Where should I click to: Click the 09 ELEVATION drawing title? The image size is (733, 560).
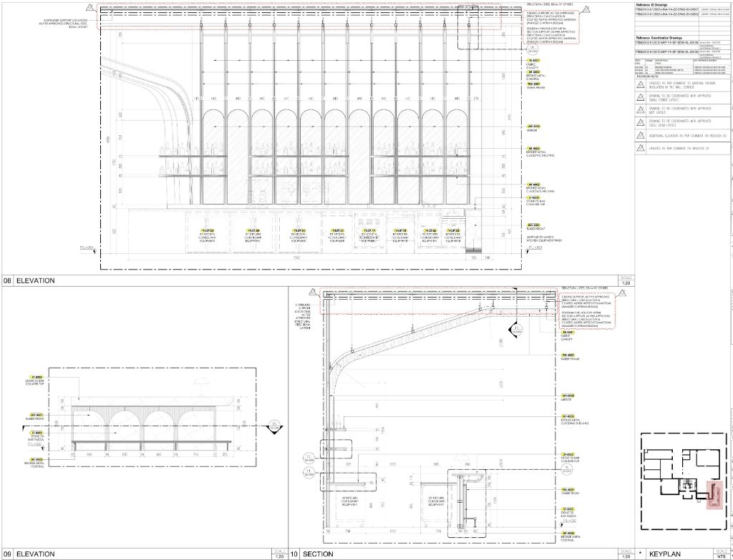(x=29, y=554)
